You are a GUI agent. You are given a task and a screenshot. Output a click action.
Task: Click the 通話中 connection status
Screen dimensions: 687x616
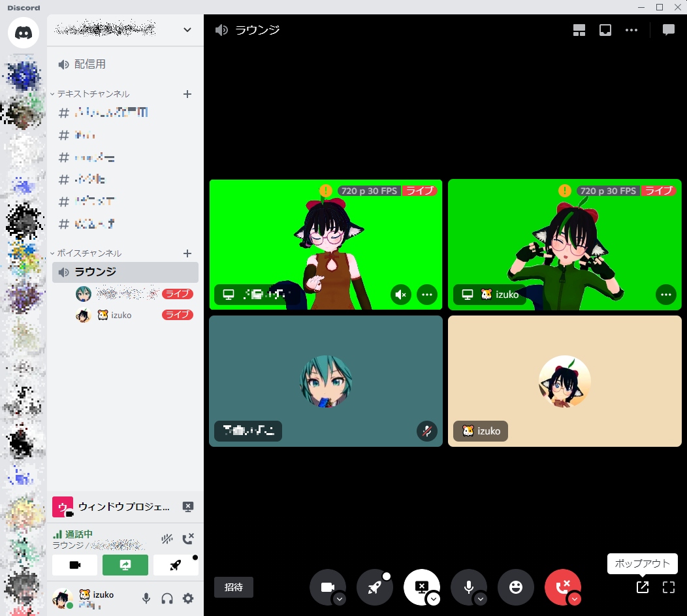(72, 534)
